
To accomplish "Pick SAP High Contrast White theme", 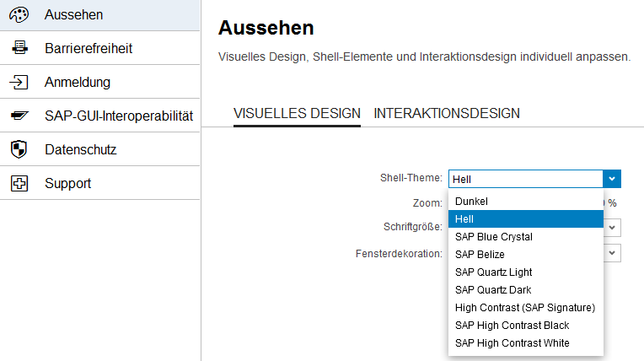I will [x=512, y=343].
